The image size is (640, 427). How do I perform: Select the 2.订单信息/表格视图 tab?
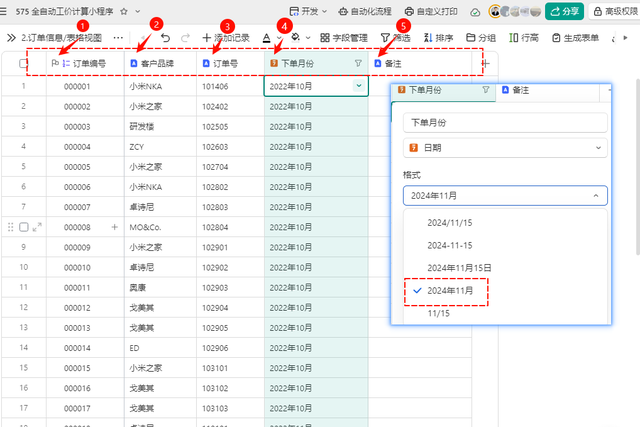click(x=61, y=38)
